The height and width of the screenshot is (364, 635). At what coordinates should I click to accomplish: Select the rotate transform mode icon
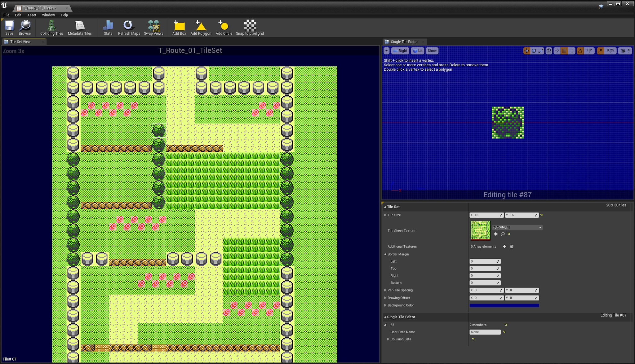(x=534, y=51)
